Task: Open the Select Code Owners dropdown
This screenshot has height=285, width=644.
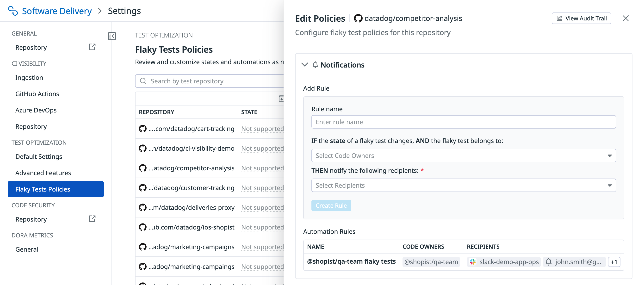Action: tap(463, 155)
